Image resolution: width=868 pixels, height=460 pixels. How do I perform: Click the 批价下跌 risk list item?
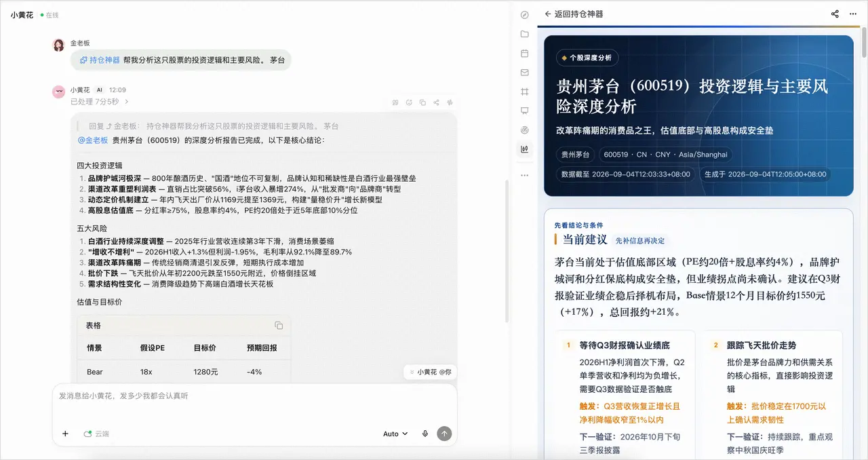202,273
